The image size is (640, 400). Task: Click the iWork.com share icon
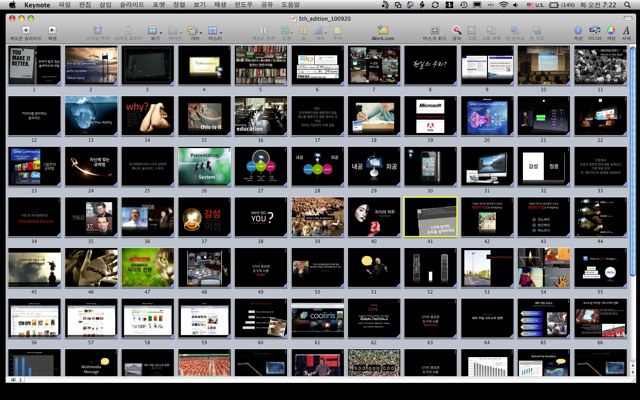382,30
